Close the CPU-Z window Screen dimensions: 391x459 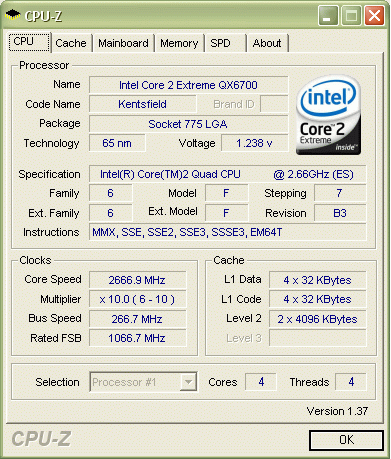(x=374, y=15)
